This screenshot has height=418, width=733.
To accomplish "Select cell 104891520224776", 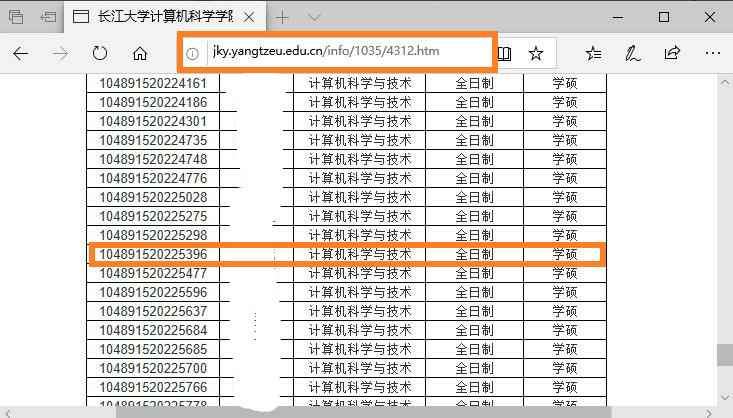I will [x=153, y=178].
